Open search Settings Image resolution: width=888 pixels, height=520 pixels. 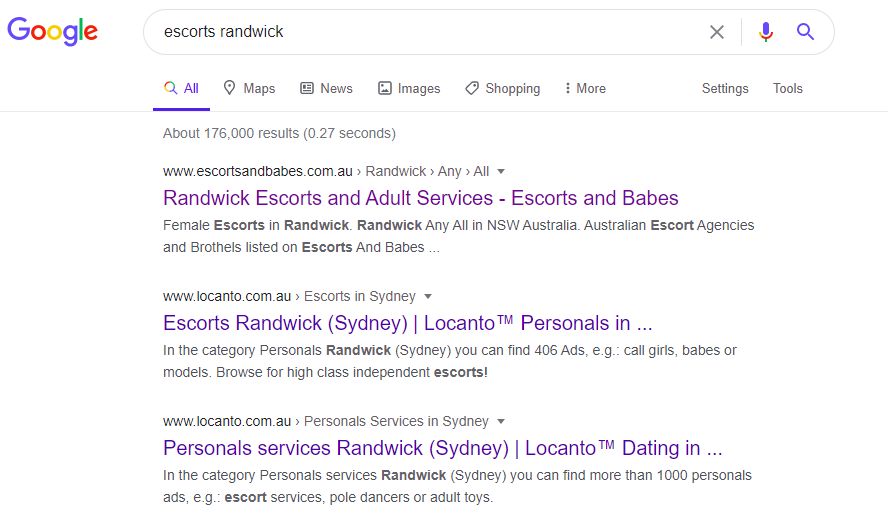coord(725,88)
